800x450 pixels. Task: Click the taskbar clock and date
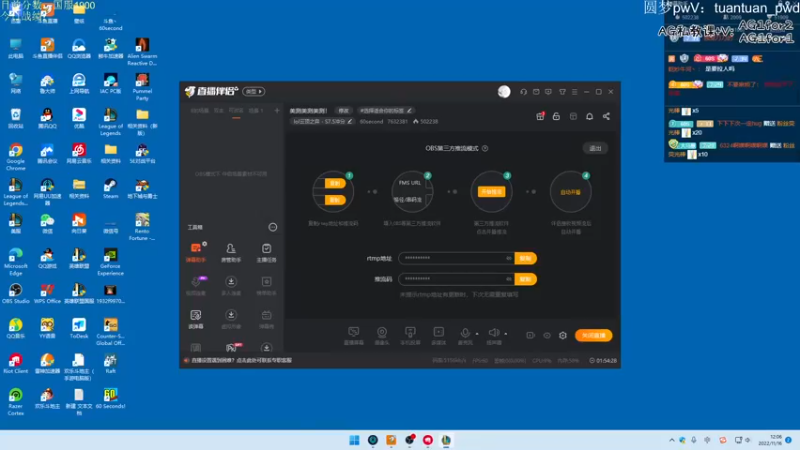coord(770,440)
